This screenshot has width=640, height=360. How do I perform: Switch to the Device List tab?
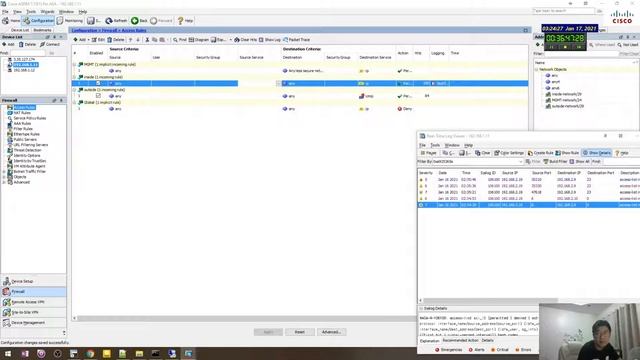coord(20,30)
